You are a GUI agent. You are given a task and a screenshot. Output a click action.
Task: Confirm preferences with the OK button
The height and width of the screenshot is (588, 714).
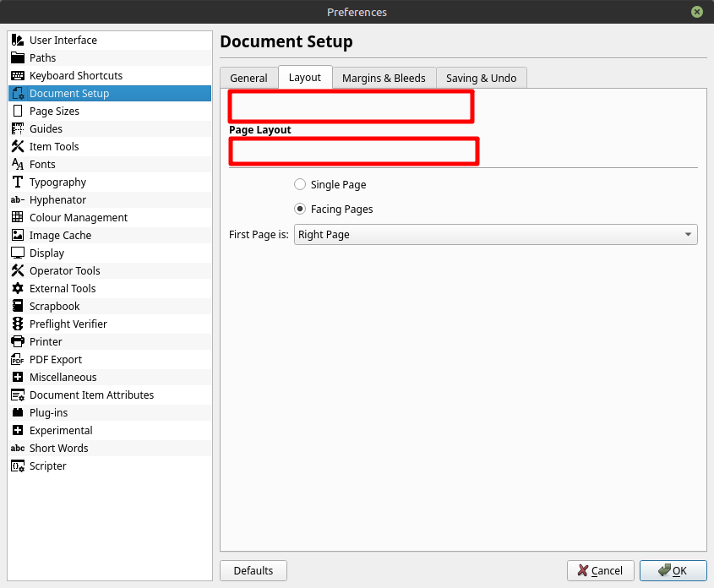pos(673,570)
